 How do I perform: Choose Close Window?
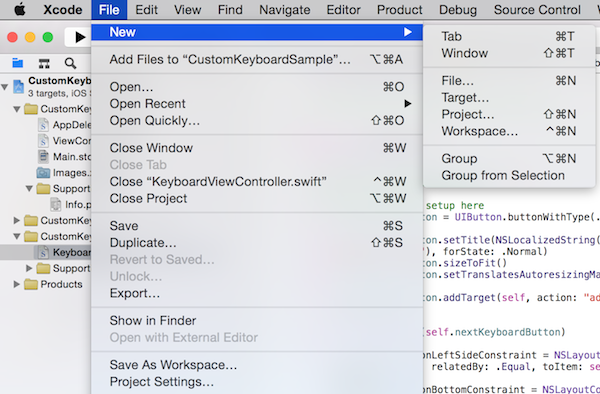257,148
